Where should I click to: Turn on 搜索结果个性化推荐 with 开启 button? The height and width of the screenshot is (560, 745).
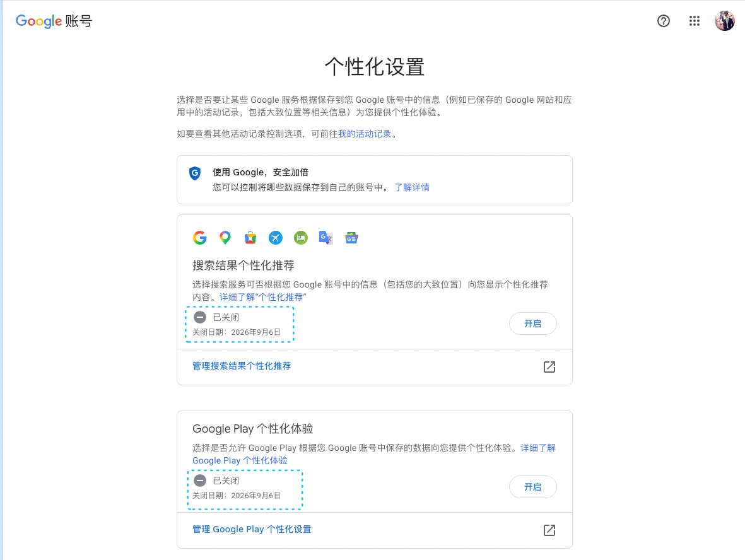(x=532, y=324)
